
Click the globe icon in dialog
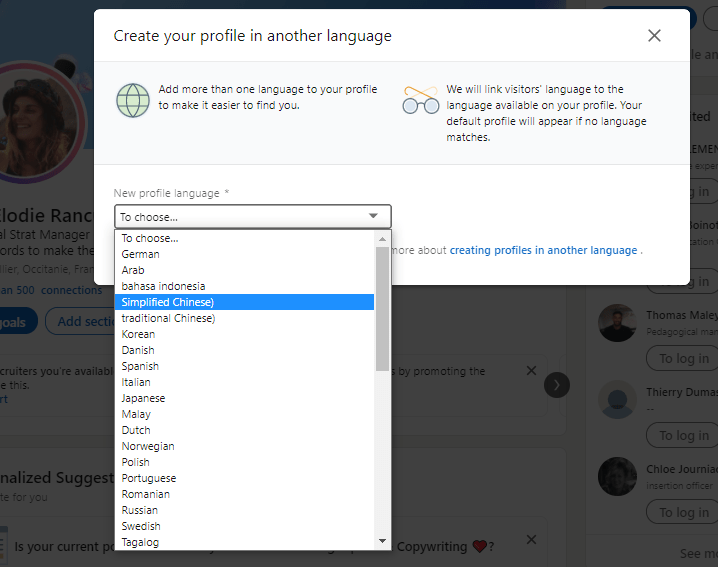click(133, 100)
